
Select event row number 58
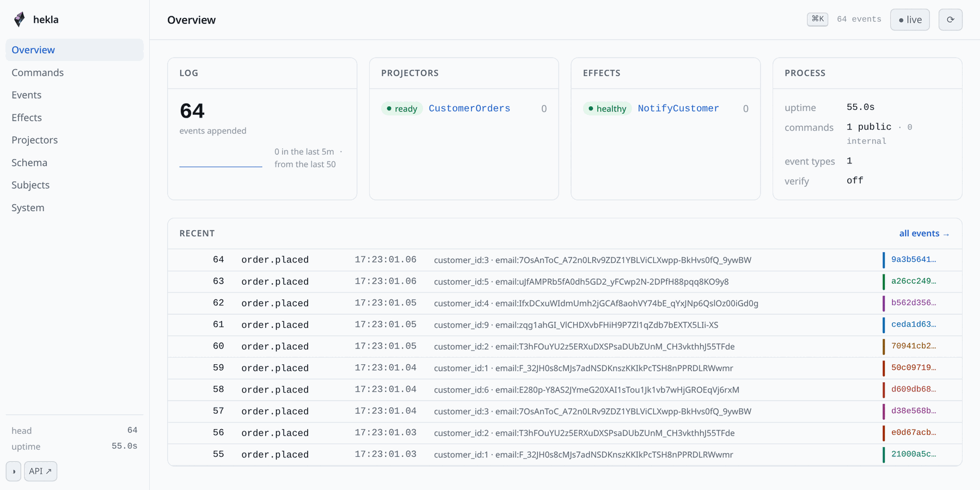[x=565, y=390]
